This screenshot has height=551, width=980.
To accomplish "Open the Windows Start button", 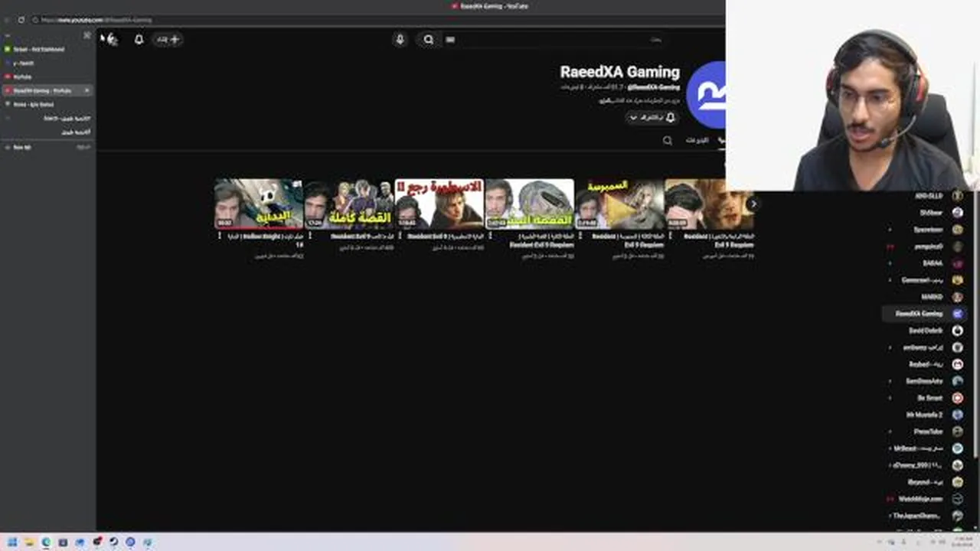I will click(x=12, y=543).
